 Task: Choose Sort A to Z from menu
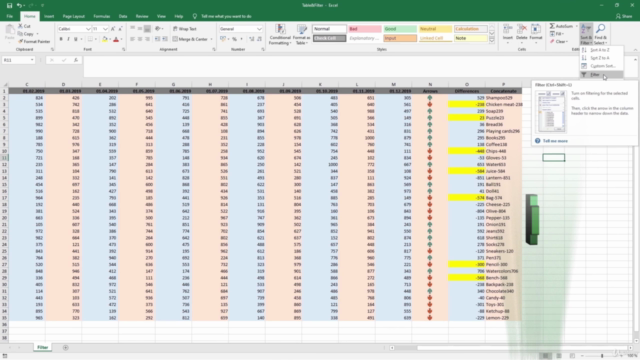click(600, 50)
